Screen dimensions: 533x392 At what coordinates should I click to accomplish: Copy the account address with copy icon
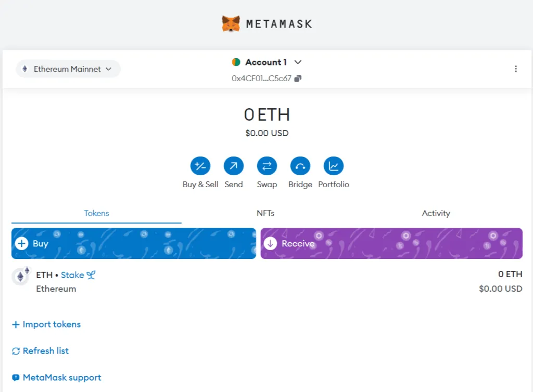click(298, 79)
